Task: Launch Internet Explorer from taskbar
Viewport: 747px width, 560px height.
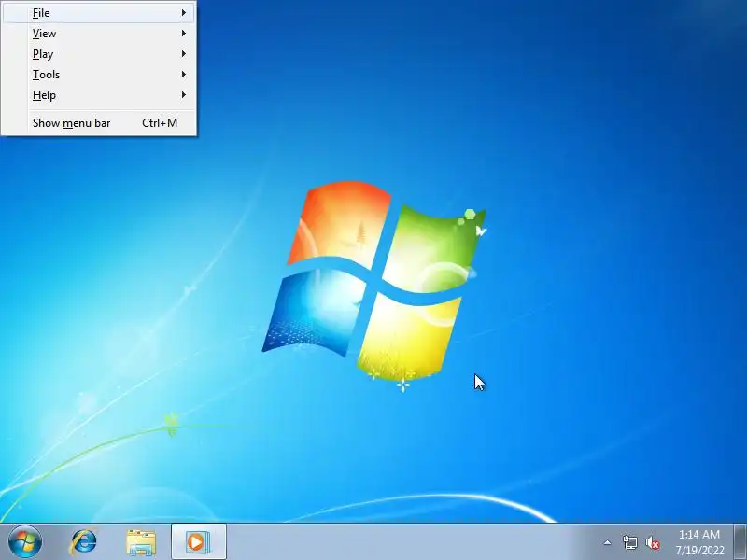Action: pos(84,542)
